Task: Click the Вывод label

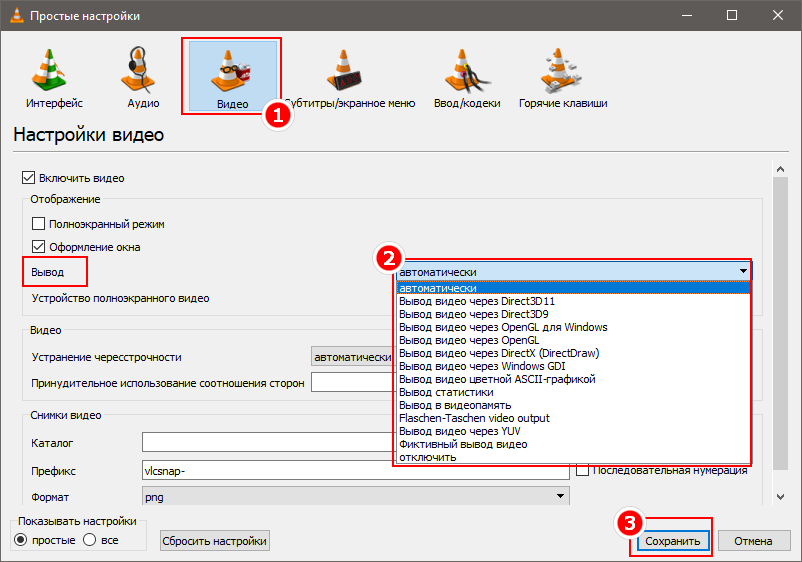Action: (48, 272)
